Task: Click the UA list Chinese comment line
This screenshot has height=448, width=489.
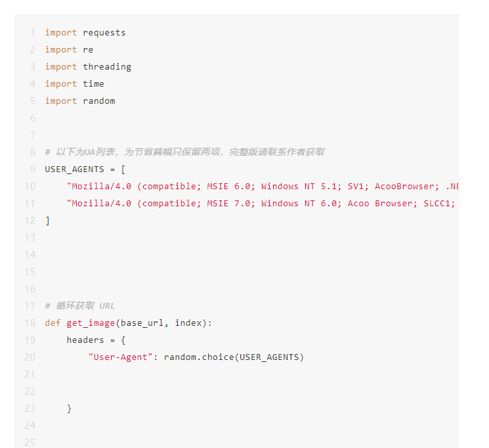Action: (x=184, y=152)
